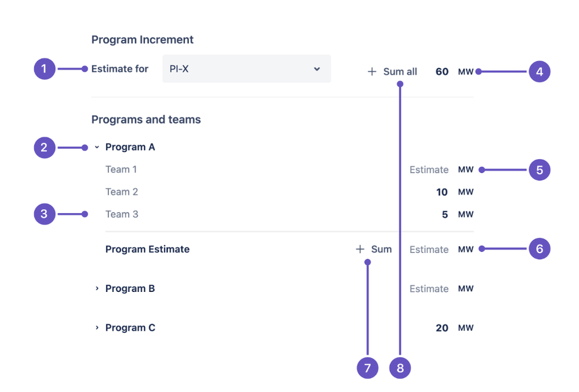Select the Team 2 row

(290, 192)
